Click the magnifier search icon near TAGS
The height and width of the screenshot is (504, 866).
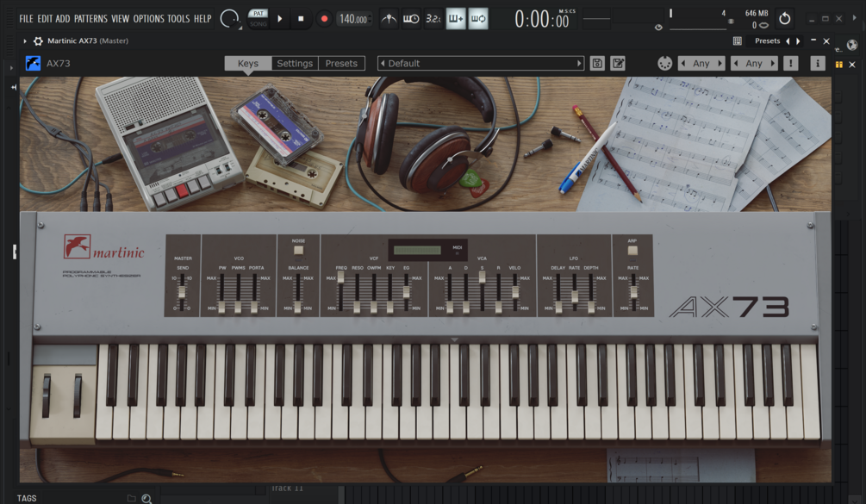pos(146,499)
